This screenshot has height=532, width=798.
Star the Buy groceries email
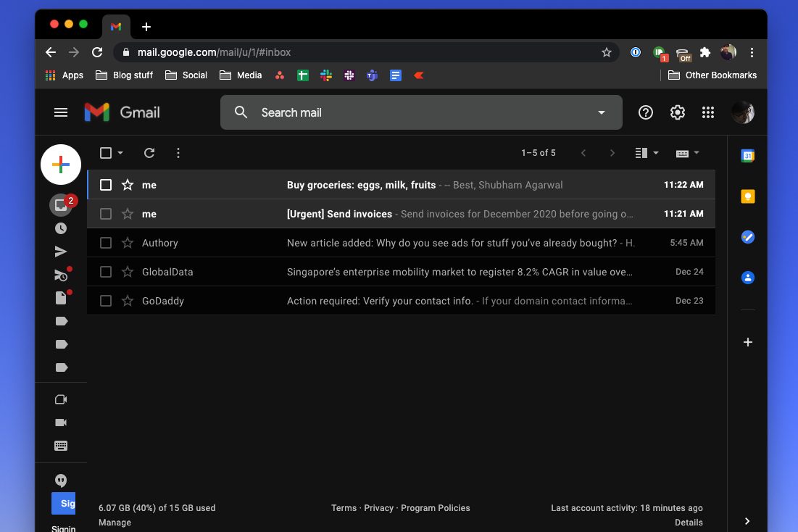pyautogui.click(x=128, y=185)
